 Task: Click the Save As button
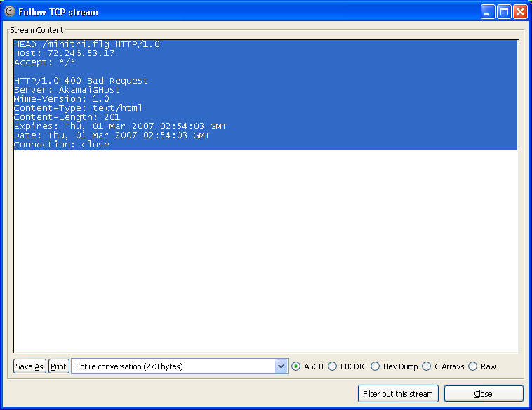[x=29, y=366]
